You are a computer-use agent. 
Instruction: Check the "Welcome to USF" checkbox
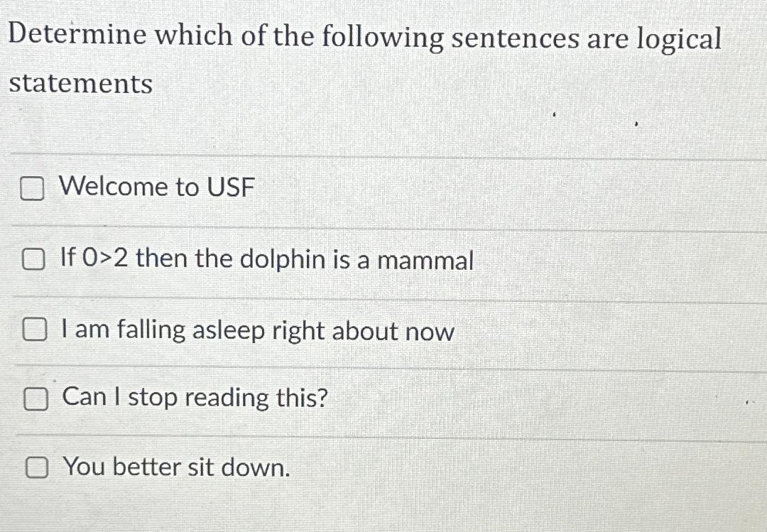tap(33, 189)
